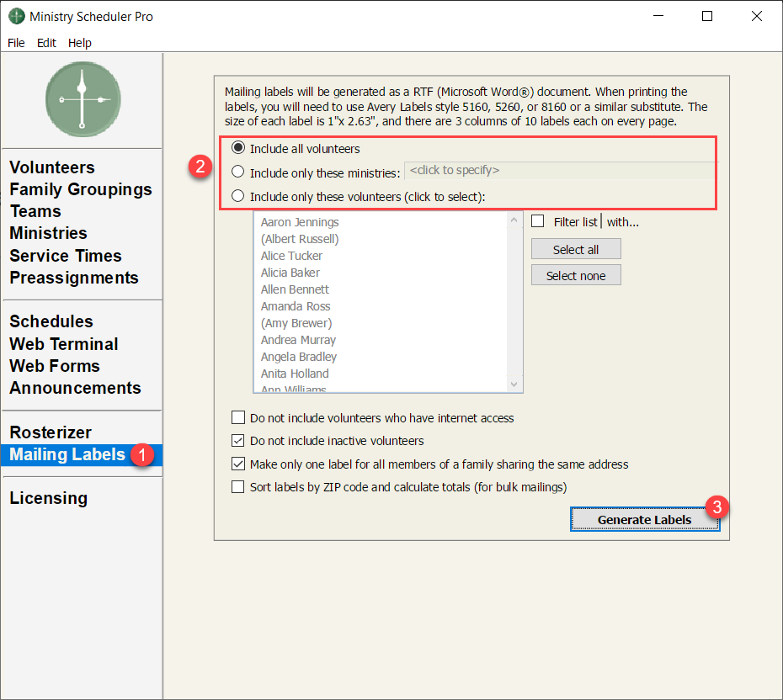The image size is (783, 700).
Task: Click the Select all button
Action: point(576,250)
